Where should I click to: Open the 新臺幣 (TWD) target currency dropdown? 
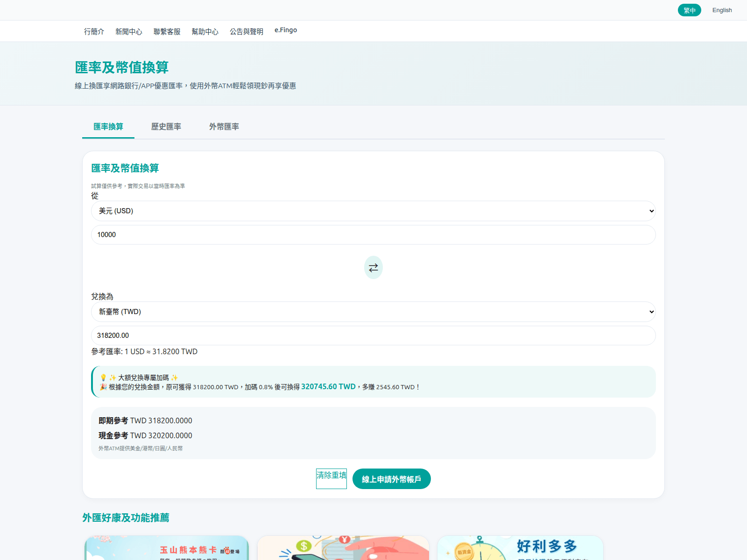[373, 312]
